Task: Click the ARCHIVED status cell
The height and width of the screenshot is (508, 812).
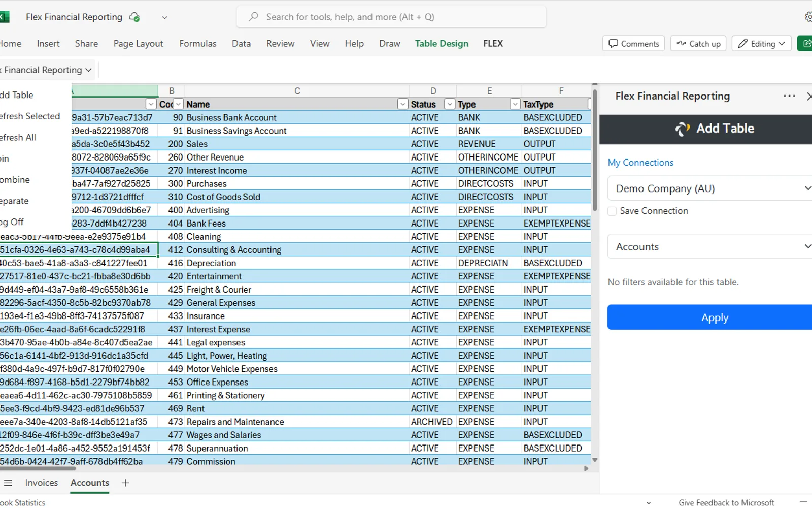Action: point(432,422)
